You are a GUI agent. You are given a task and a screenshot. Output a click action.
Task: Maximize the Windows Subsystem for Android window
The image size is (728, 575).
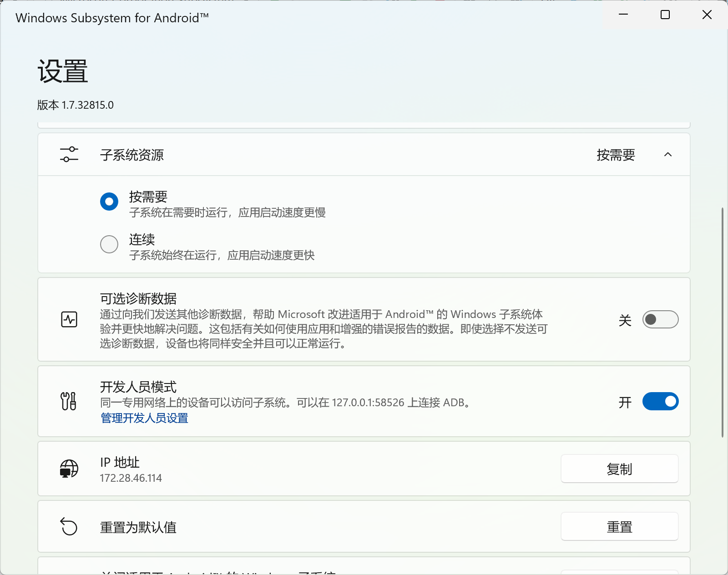pos(665,15)
